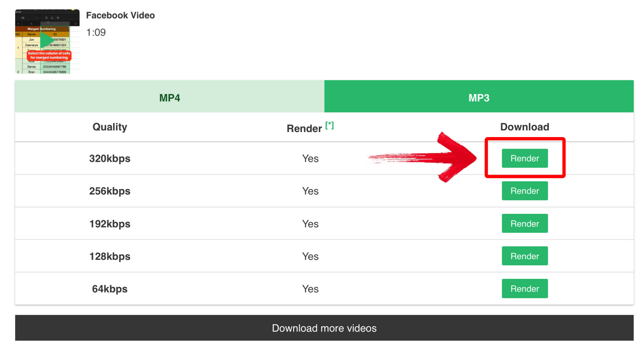
Task: Click Yes in the 256kbps row
Action: coord(310,191)
